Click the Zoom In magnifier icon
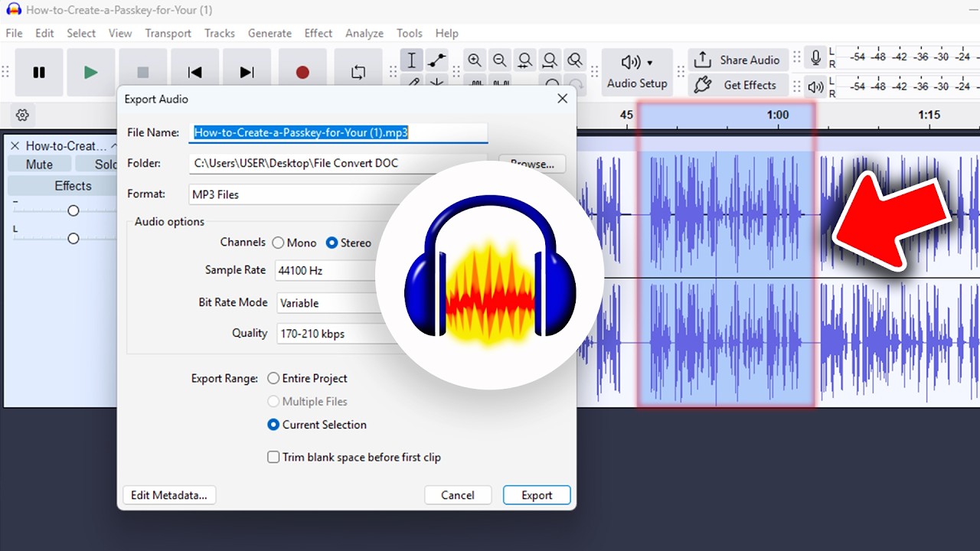The height and width of the screenshot is (551, 980). click(x=475, y=60)
